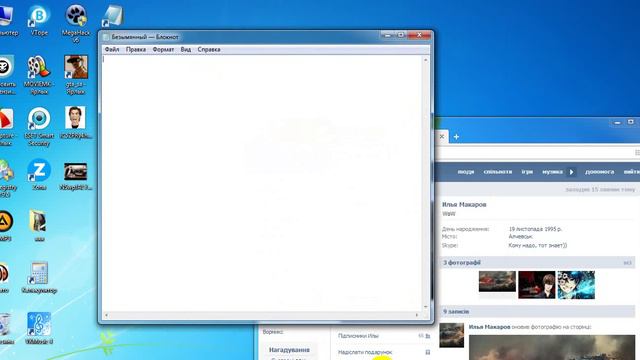Select the folder icon below Zona

point(39,225)
